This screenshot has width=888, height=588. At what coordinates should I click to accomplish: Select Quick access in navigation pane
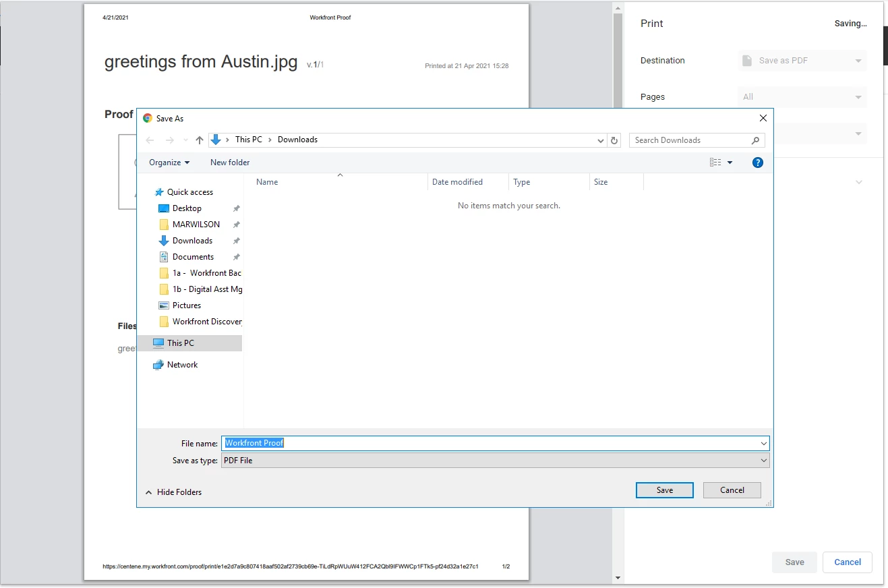point(190,192)
